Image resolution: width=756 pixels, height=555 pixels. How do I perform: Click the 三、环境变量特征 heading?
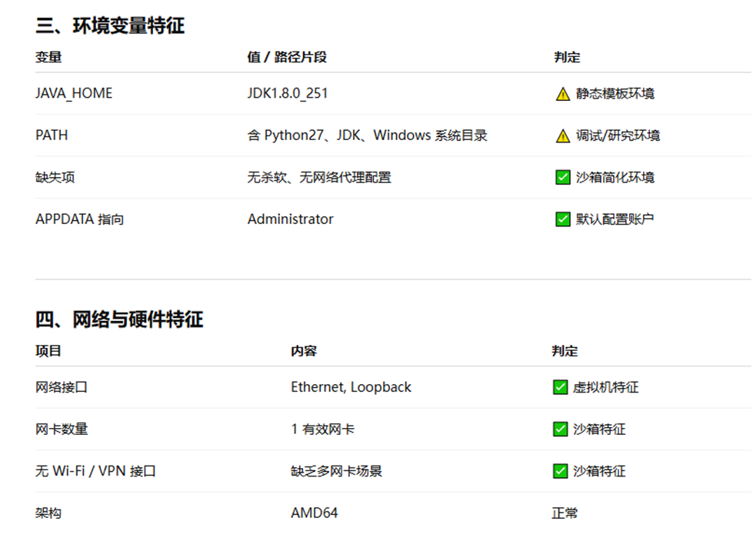tap(110, 25)
